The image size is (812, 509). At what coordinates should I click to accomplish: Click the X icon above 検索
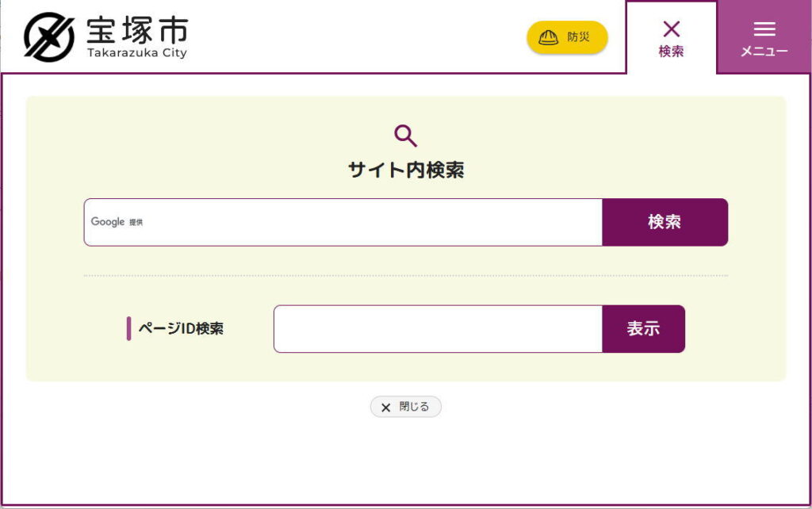point(671,29)
